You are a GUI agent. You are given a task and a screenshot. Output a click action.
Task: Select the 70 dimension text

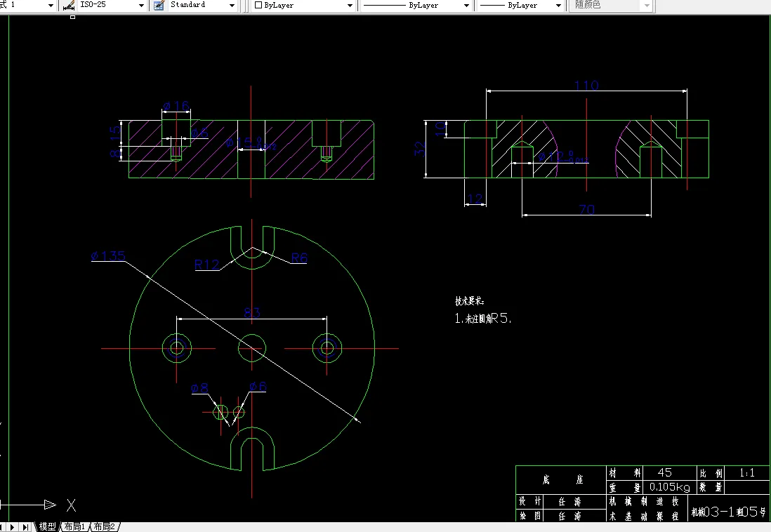tap(586, 209)
